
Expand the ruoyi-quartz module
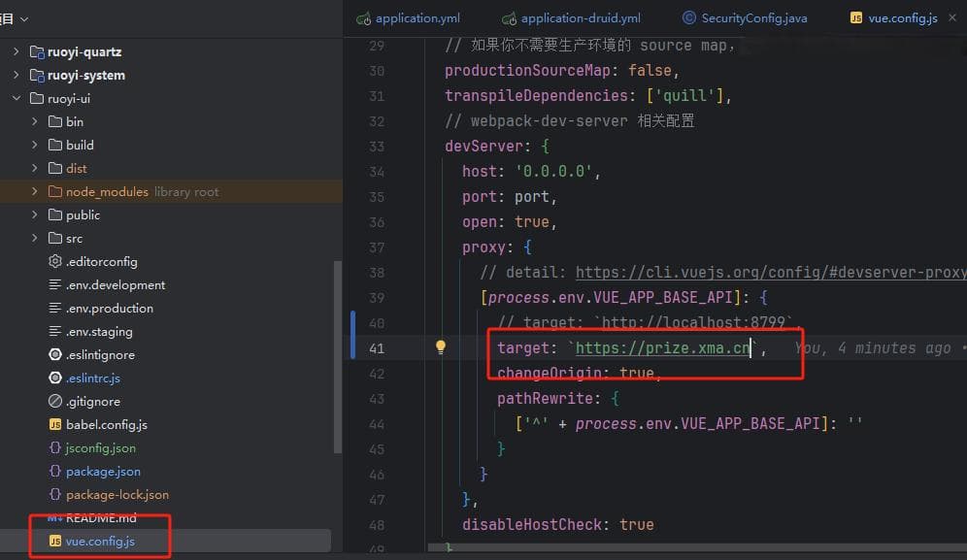click(x=17, y=51)
